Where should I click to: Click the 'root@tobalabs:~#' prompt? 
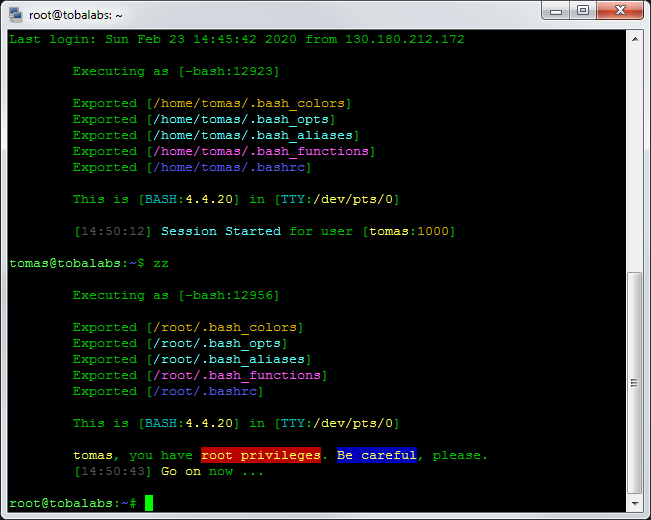coord(73,503)
